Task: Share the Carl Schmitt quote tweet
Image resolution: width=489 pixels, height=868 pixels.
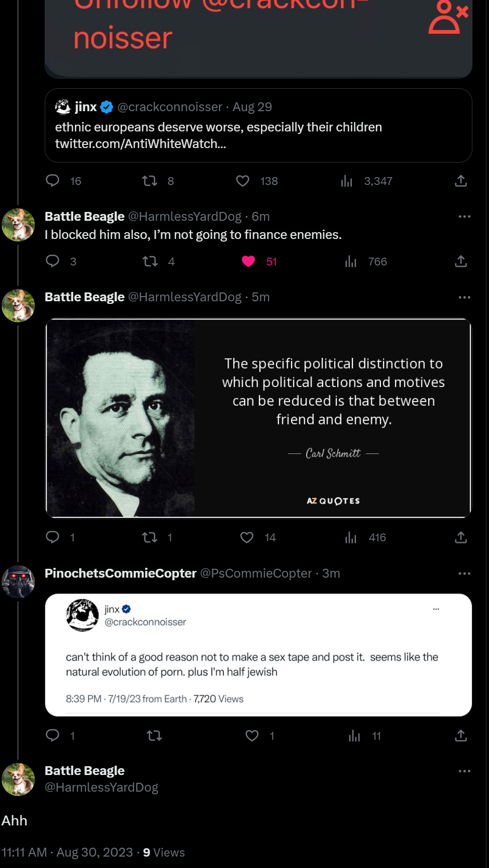Action: click(461, 537)
